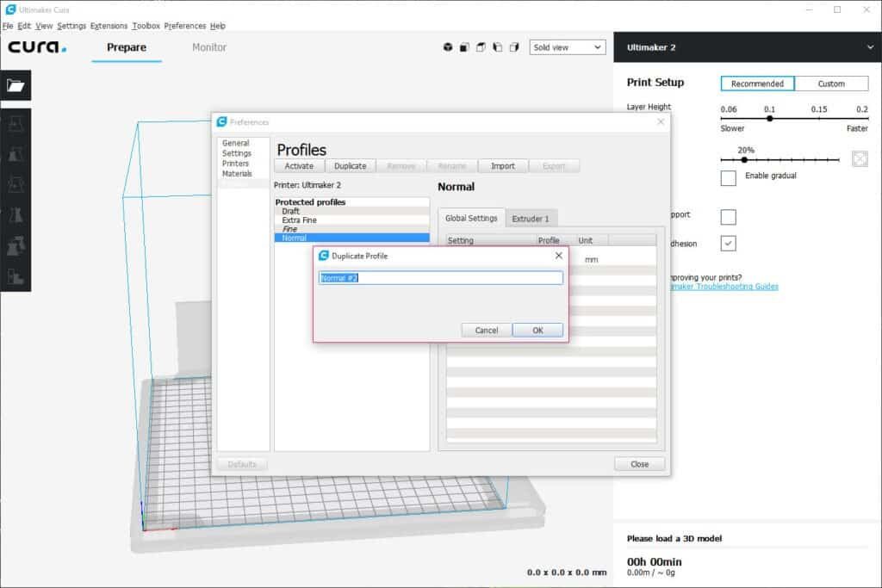Select the Rotate tool in left toolbar

point(16,185)
